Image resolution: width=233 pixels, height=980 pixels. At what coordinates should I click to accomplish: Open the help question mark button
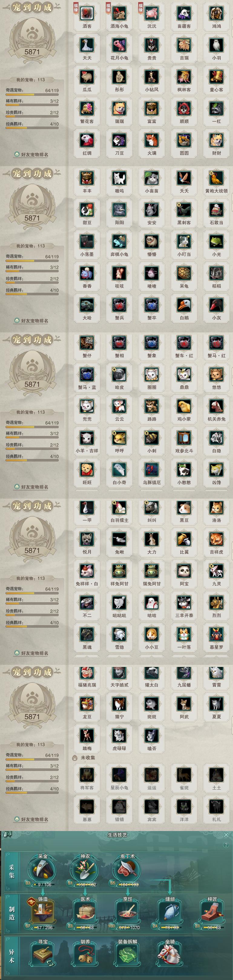(x=226, y=845)
